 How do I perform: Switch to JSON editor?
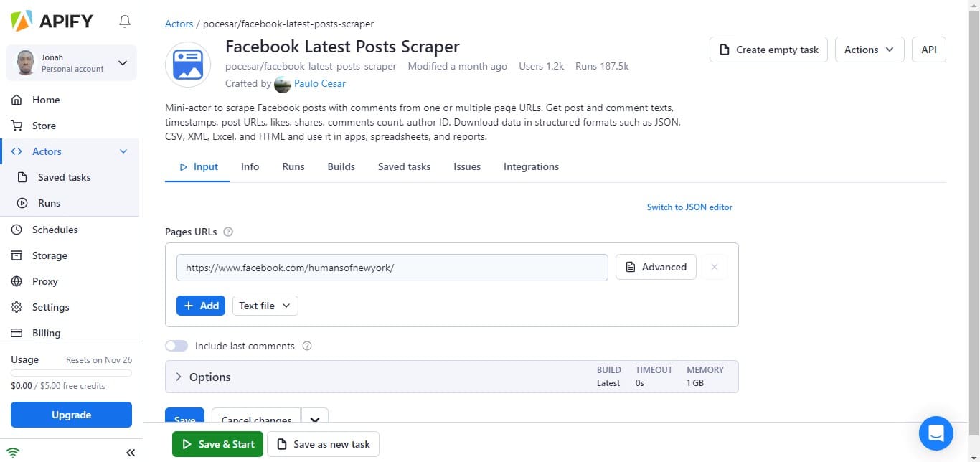(689, 207)
